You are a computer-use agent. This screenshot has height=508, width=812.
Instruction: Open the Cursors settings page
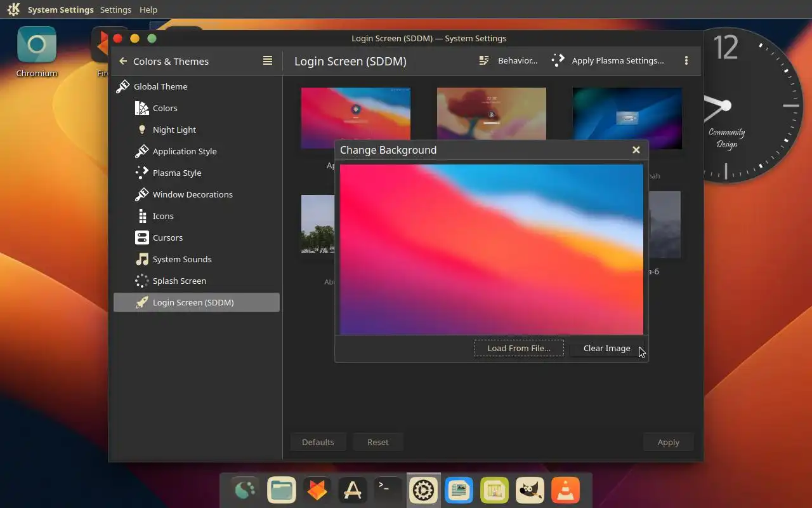[x=197, y=237]
